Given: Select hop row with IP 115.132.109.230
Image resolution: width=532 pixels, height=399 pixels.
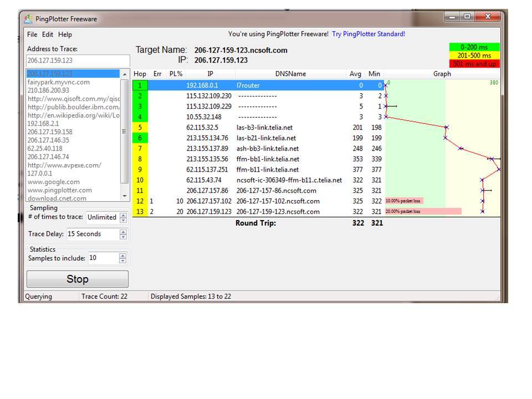Looking at the screenshot, I should [258, 96].
